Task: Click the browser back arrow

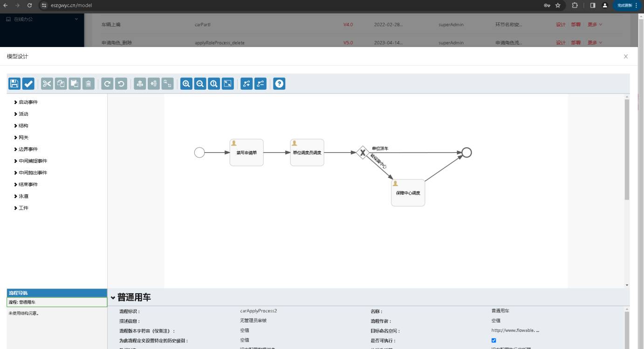Action: pyautogui.click(x=5, y=5)
